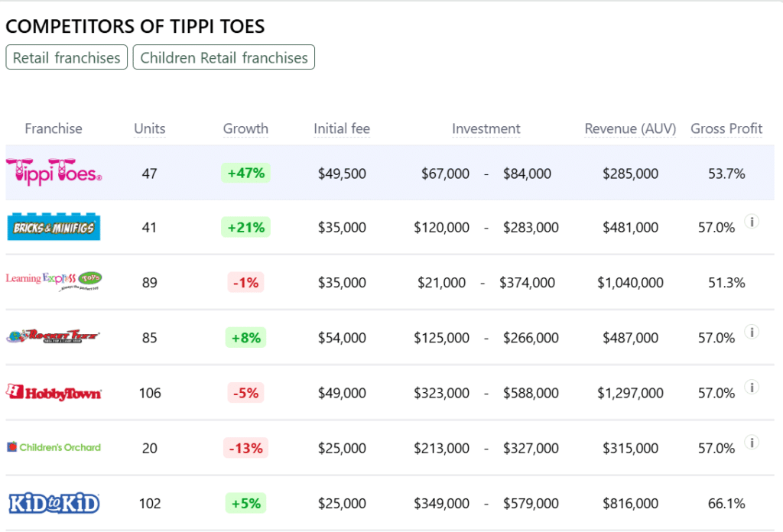Viewport: 783px width, 532px height.
Task: Click the $1,297,000 revenue value
Action: 630,393
